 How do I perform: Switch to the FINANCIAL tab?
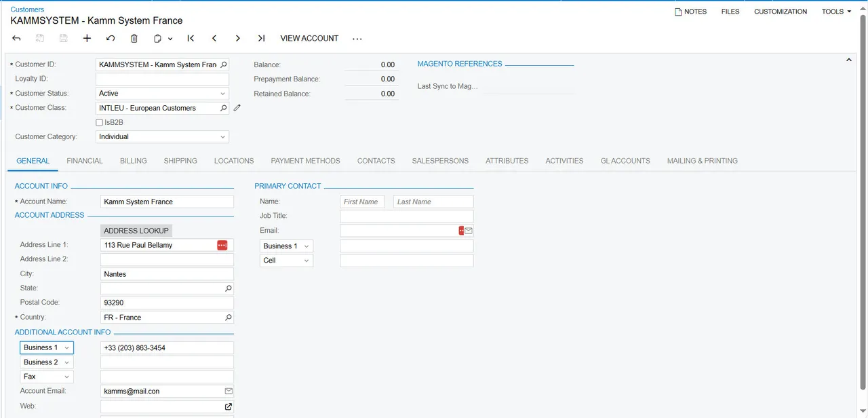85,161
